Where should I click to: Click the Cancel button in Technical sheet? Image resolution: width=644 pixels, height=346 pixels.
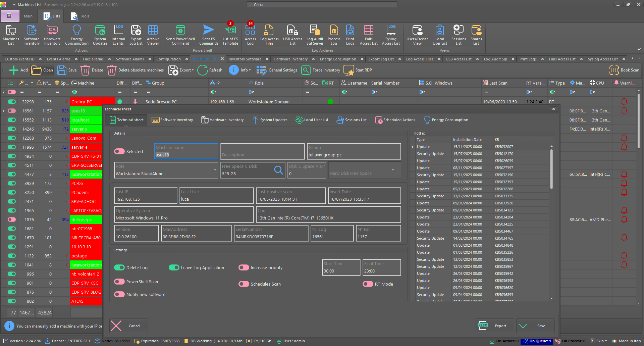pos(128,326)
